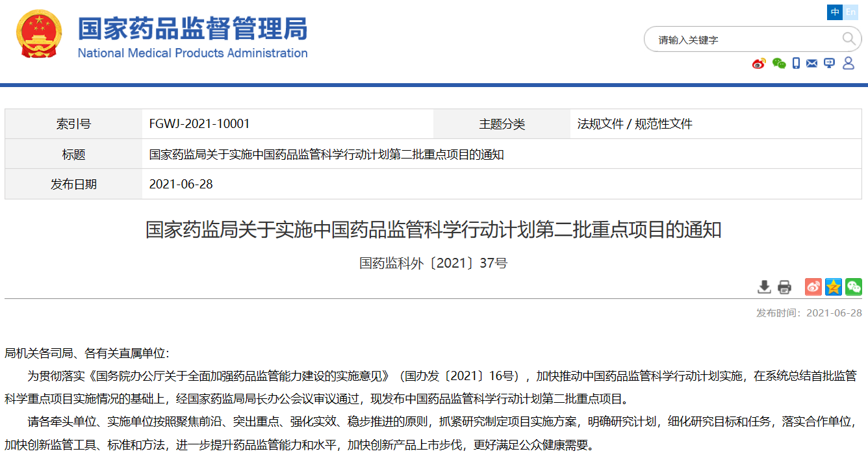This screenshot has height=460, width=868.
Task: Select the Chinese 中 language option
Action: pos(835,12)
